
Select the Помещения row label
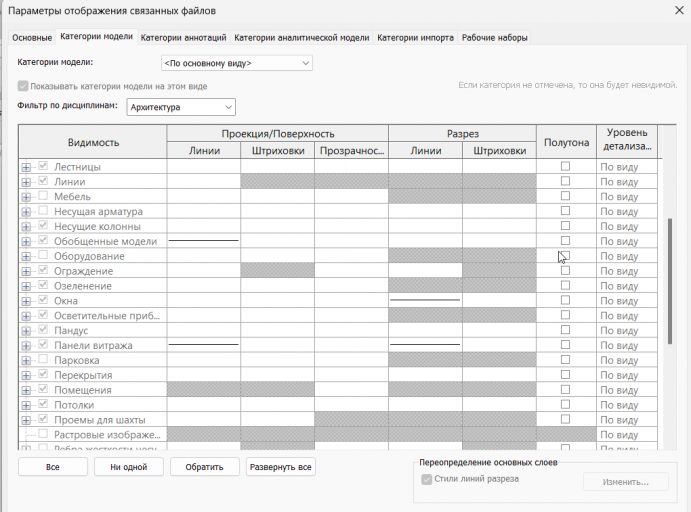point(83,390)
